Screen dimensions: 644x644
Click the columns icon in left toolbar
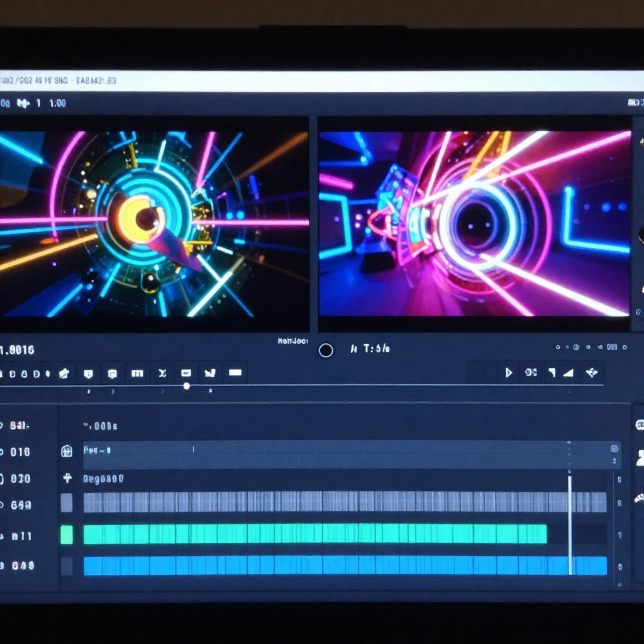coord(137,373)
